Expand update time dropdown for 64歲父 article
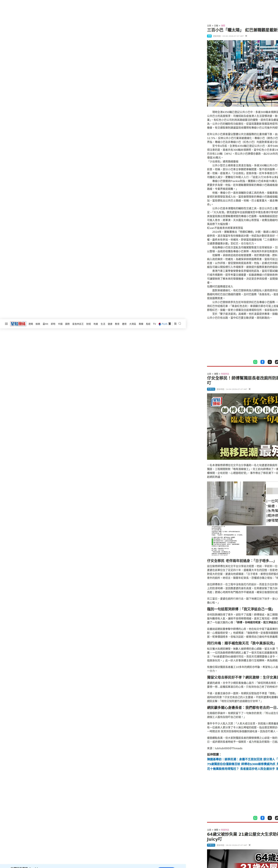 (x=249, y=845)
